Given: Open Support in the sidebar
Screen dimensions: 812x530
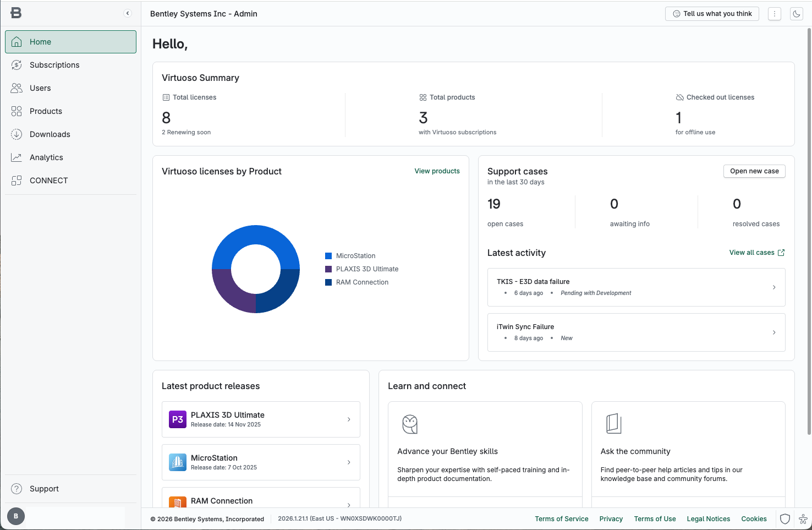Looking at the screenshot, I should tap(70, 489).
